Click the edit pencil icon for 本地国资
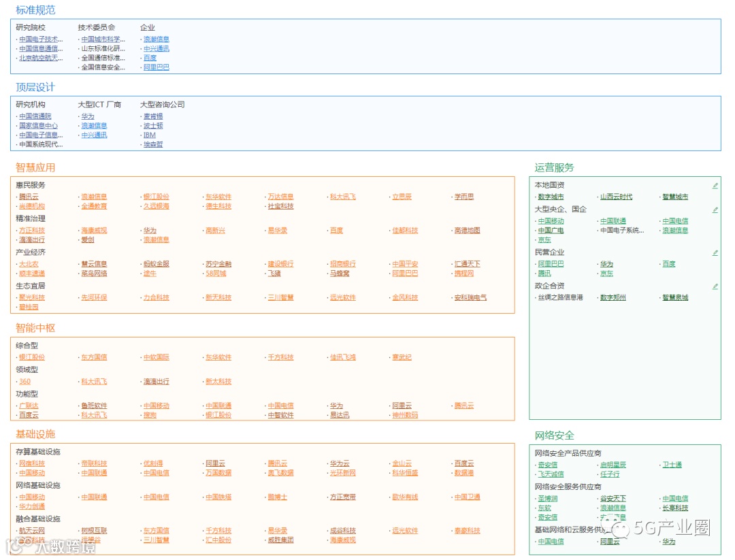The width and height of the screenshot is (735, 560). (715, 186)
